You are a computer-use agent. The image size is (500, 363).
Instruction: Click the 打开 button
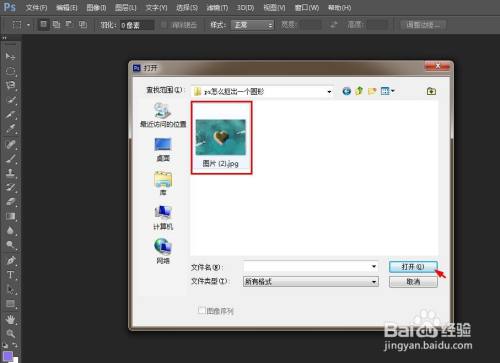tap(413, 267)
